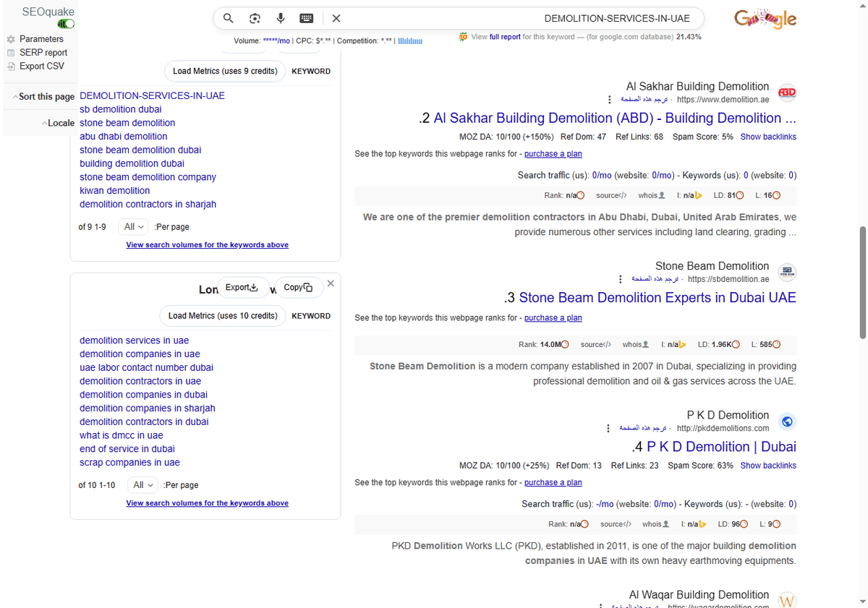Open the on-screen keyboard icon in search bar
Viewport: 868px width, 608px height.
[307, 18]
